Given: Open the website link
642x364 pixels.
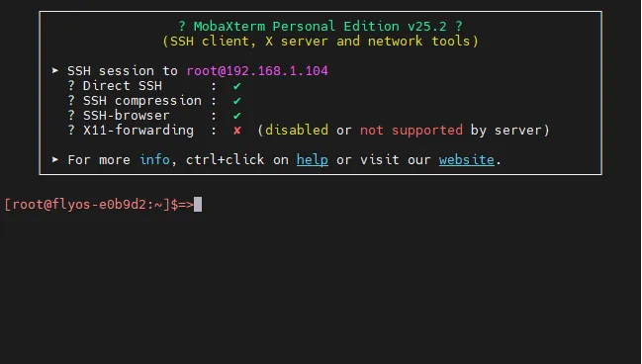Looking at the screenshot, I should [x=466, y=159].
